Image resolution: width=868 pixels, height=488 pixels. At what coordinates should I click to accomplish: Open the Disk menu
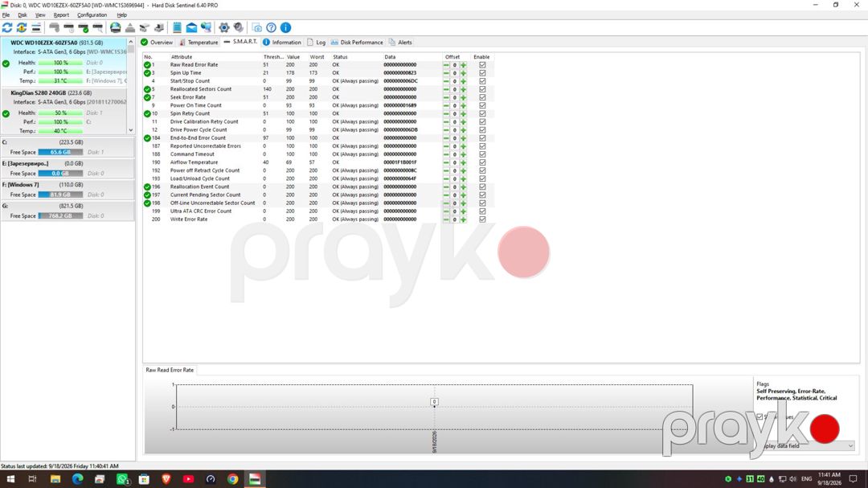click(23, 15)
